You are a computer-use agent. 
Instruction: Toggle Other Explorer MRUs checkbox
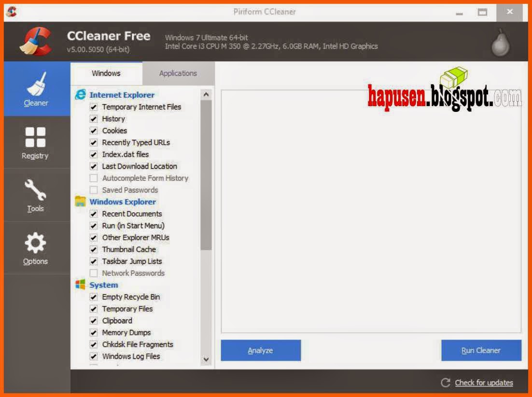(x=94, y=238)
